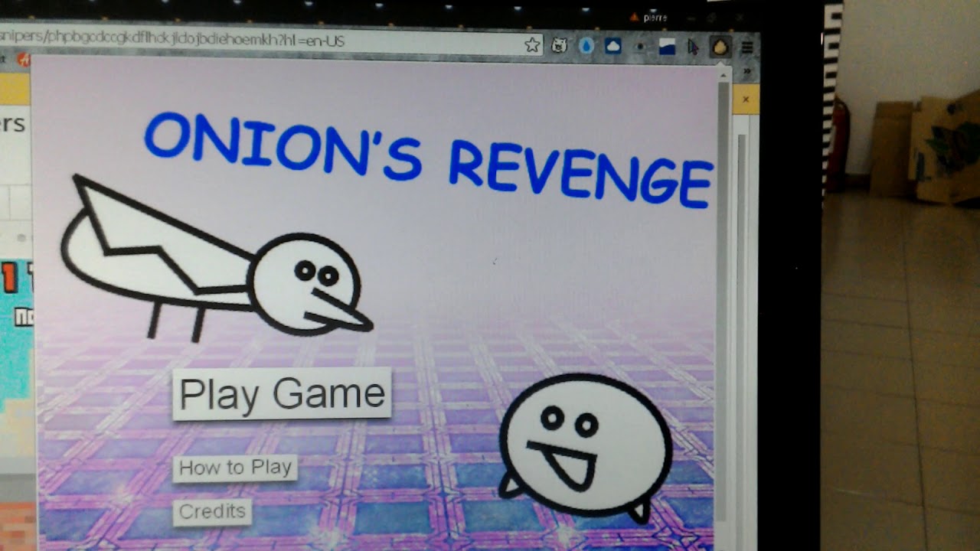Click the ONION'S REVENGE title text
This screenshot has width=980, height=551.
click(x=429, y=161)
